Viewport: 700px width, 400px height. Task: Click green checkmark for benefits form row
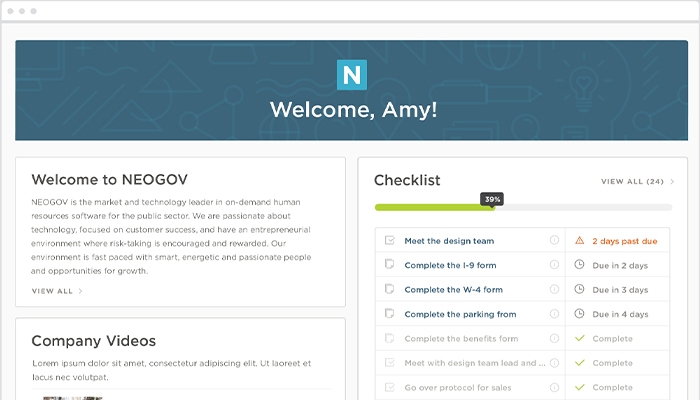(x=579, y=338)
